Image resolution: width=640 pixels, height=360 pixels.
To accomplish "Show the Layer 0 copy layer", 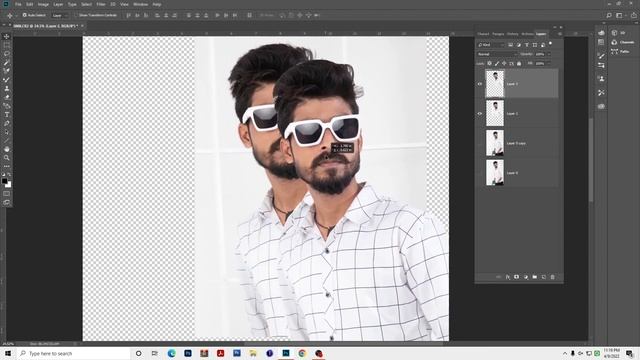I will pos(480,143).
